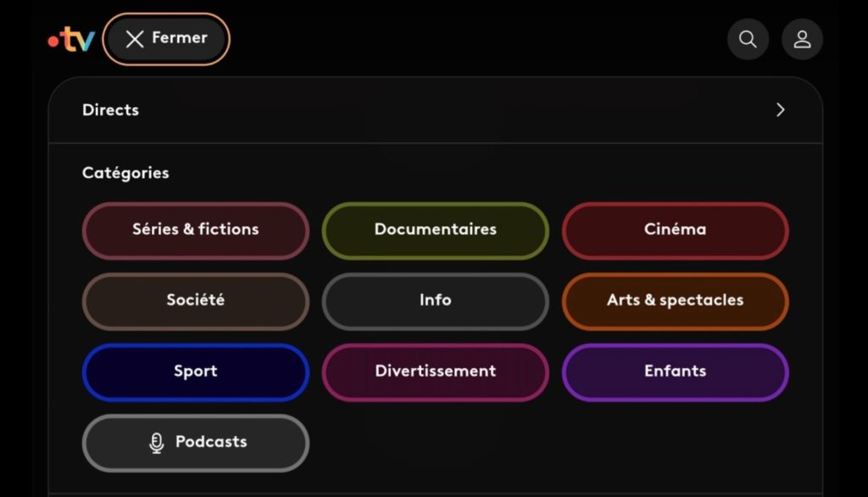Open the Documentaires category
The width and height of the screenshot is (868, 497).
435,230
